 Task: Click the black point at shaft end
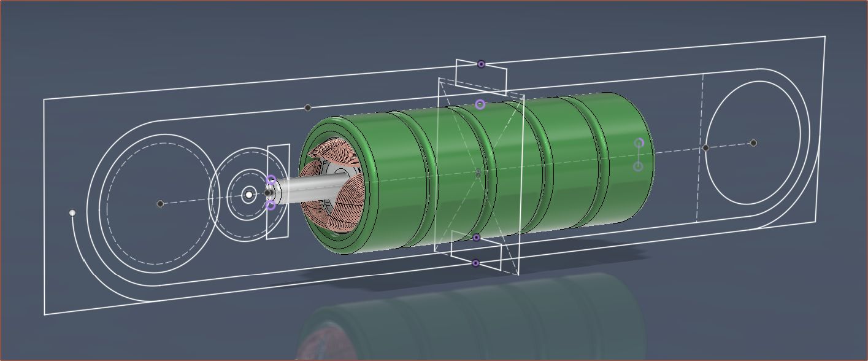(267, 193)
